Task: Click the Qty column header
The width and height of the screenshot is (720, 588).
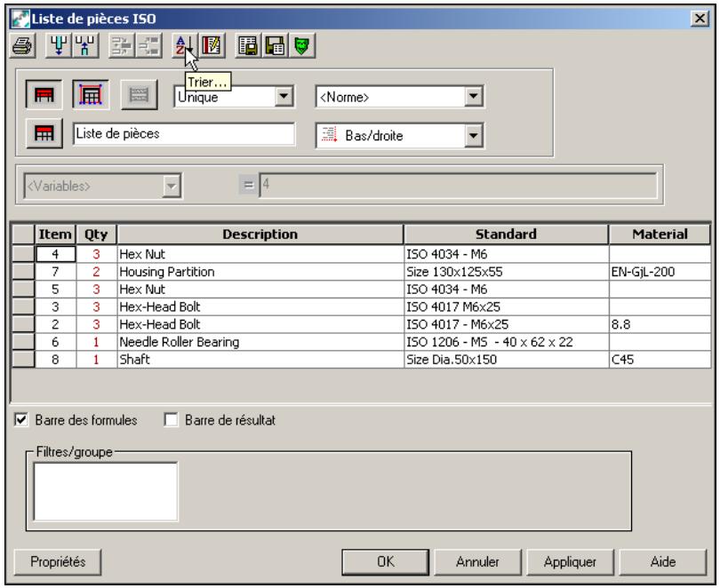Action: pyautogui.click(x=96, y=234)
